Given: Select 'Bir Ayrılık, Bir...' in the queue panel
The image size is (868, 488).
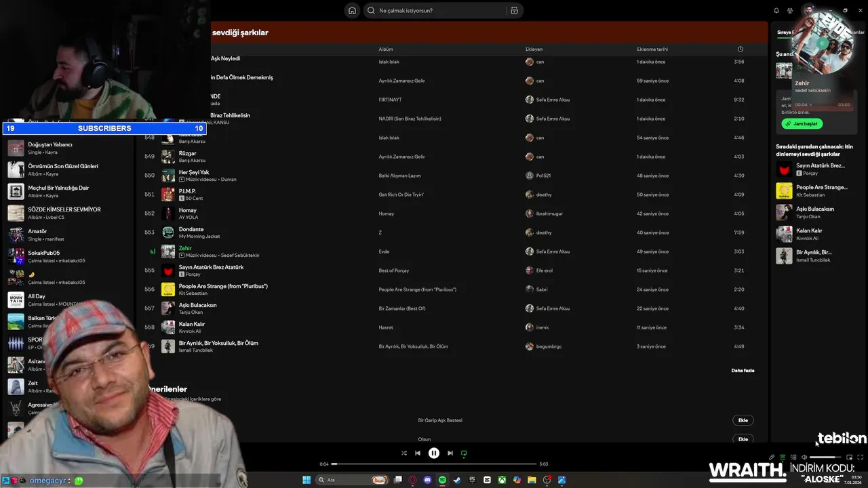Looking at the screenshot, I should point(818,256).
